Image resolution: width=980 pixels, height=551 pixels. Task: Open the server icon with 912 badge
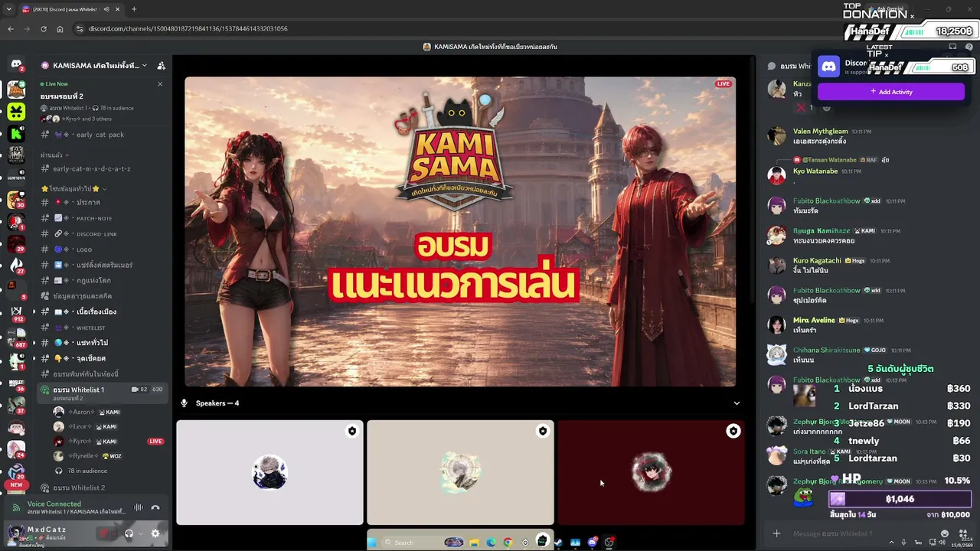pyautogui.click(x=16, y=314)
